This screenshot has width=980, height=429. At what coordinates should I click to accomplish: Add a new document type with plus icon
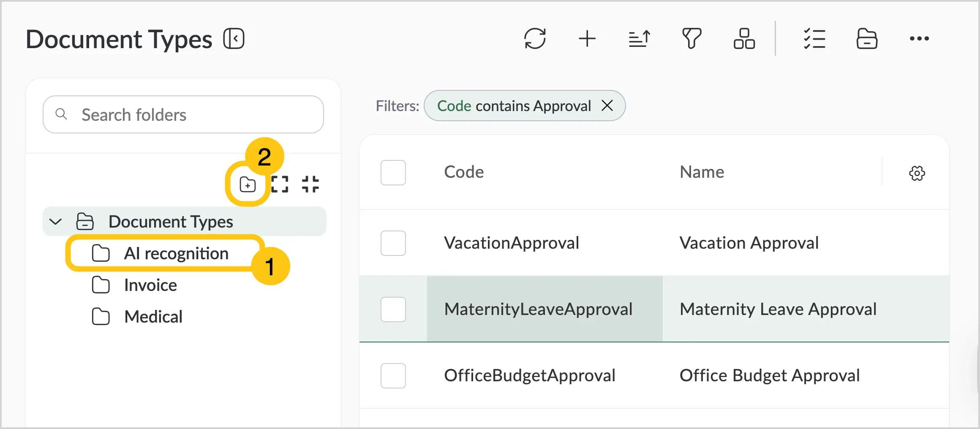(587, 39)
